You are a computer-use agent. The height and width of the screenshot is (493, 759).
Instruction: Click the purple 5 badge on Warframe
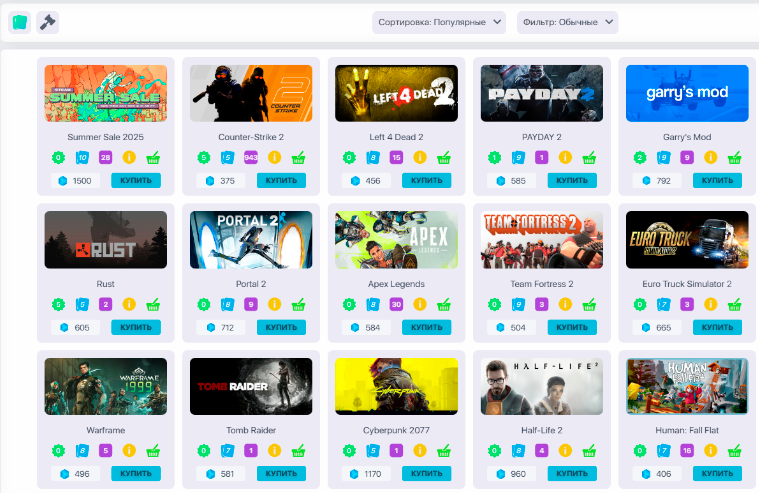[x=106, y=450]
